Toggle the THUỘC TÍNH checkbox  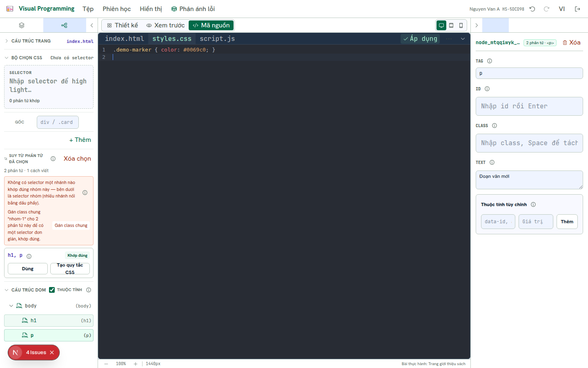52,290
